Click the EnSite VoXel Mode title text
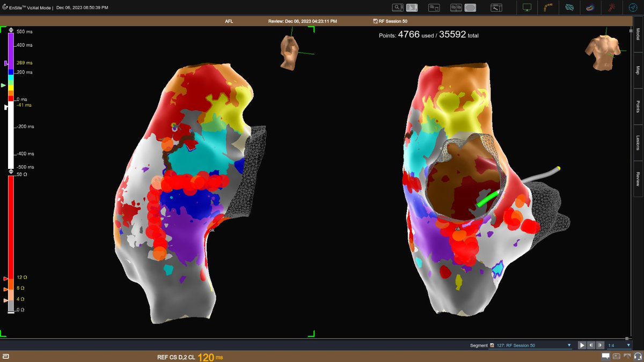The height and width of the screenshot is (362, 644). click(31, 8)
